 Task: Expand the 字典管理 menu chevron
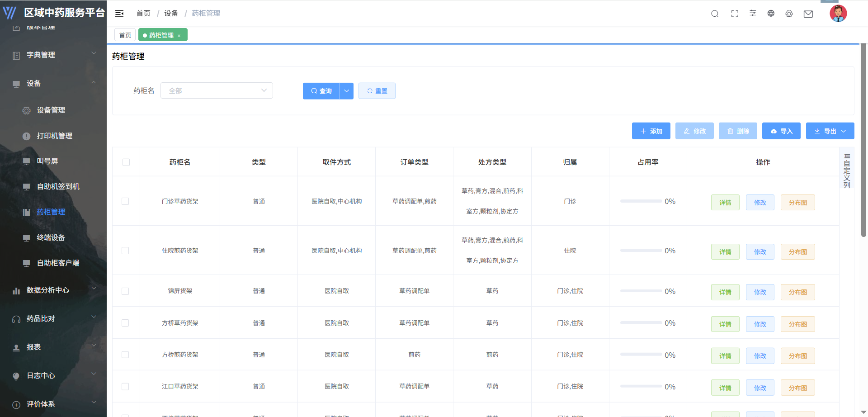point(94,53)
